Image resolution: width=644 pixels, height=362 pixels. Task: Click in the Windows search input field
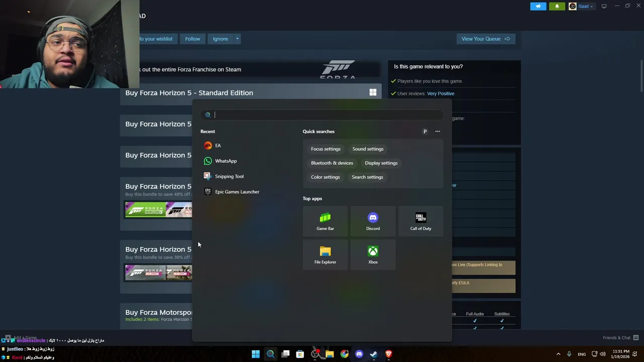(322, 115)
